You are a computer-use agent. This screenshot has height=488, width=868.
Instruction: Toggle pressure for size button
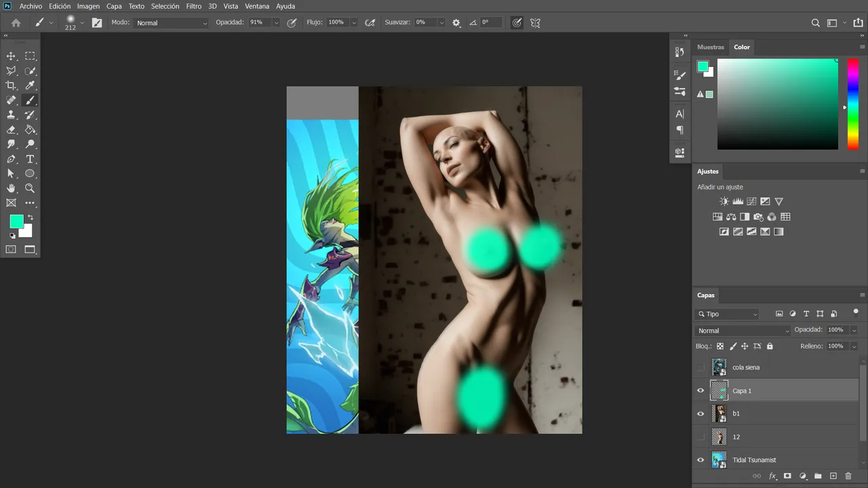517,22
